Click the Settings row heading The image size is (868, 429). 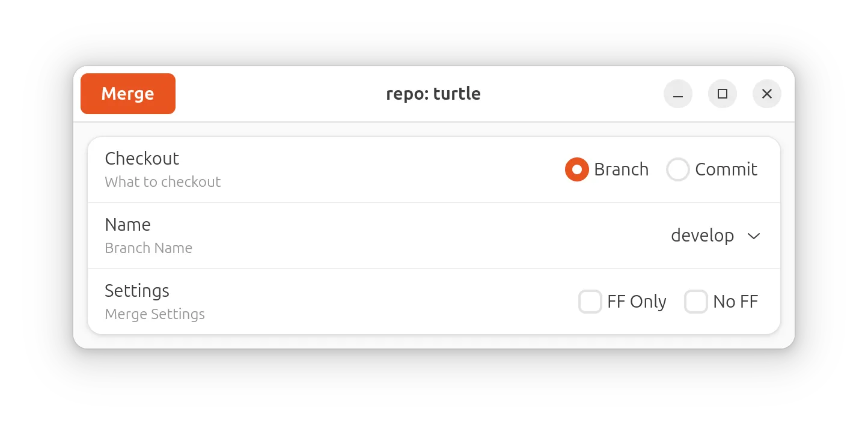point(137,291)
